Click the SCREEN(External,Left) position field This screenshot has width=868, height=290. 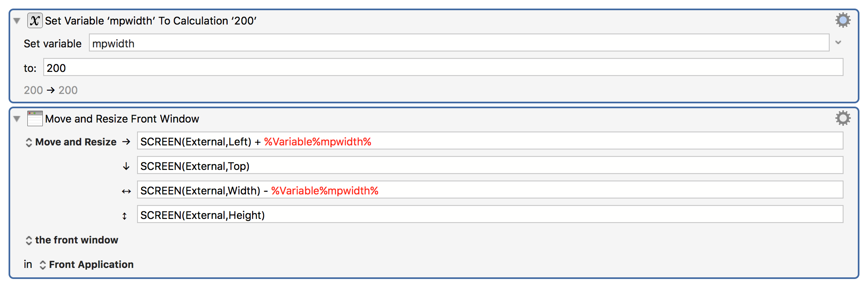490,141
